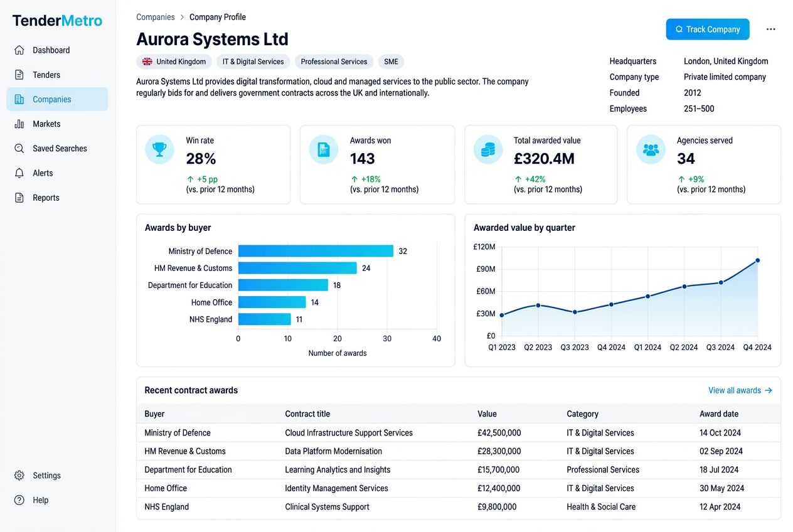Click the Buyer column header
Screen dimensions: 793x532
154,414
